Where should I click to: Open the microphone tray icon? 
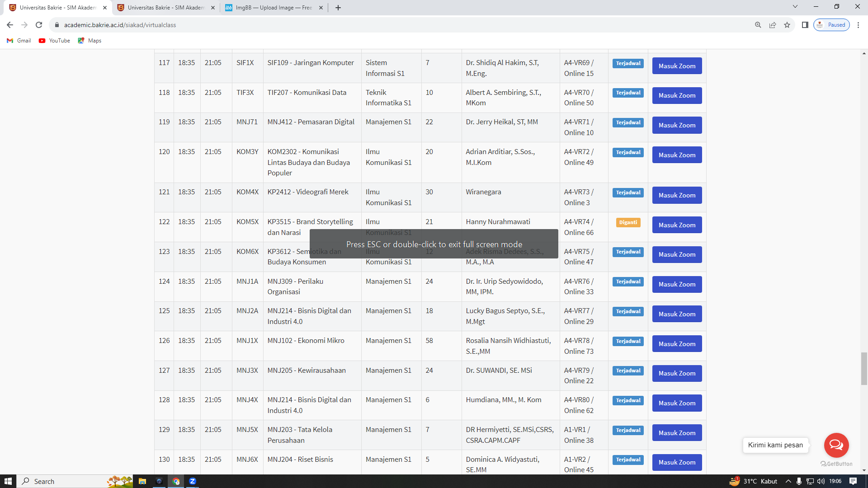[x=799, y=481]
